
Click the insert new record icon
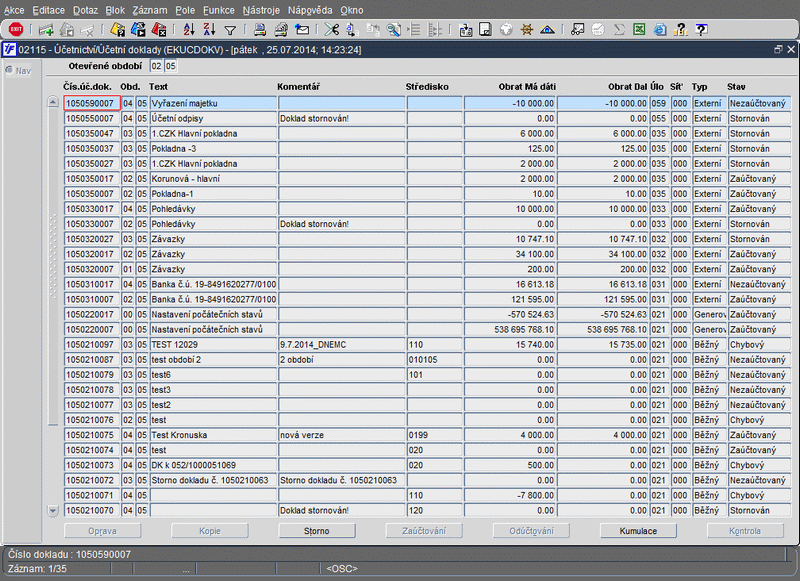click(46, 30)
